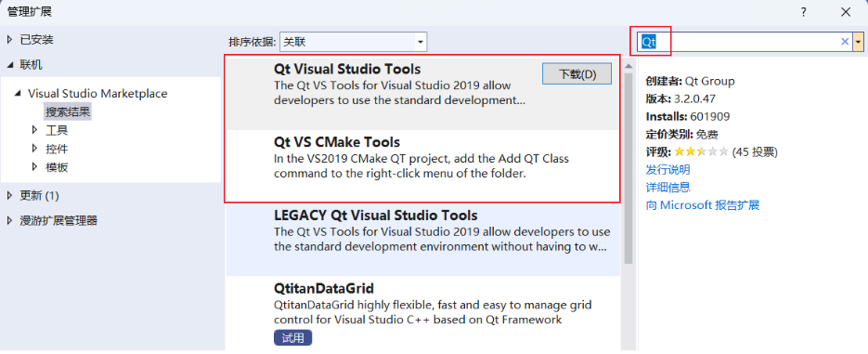This screenshot has width=868, height=354.
Task: Click the results list scrollbar
Action: click(x=628, y=168)
